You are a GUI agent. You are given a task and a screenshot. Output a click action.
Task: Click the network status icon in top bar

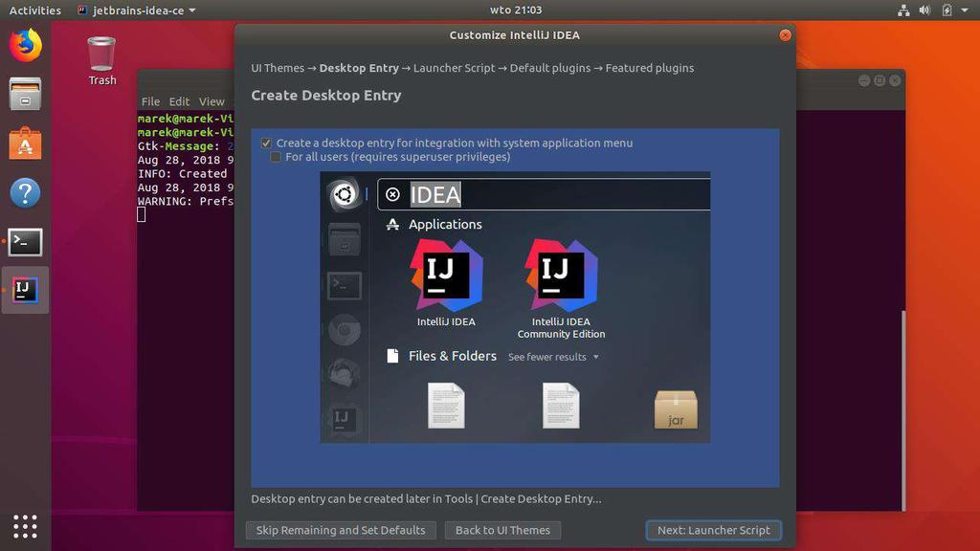click(903, 10)
